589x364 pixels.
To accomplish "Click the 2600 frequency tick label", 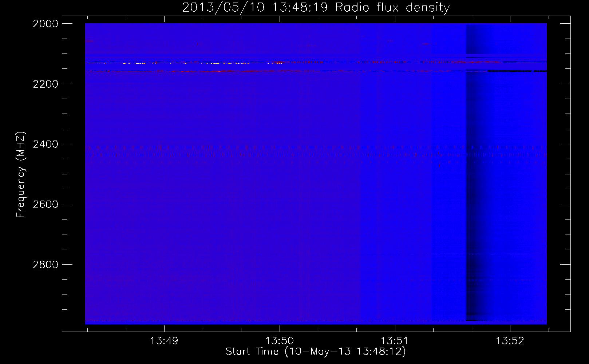I will (46, 204).
